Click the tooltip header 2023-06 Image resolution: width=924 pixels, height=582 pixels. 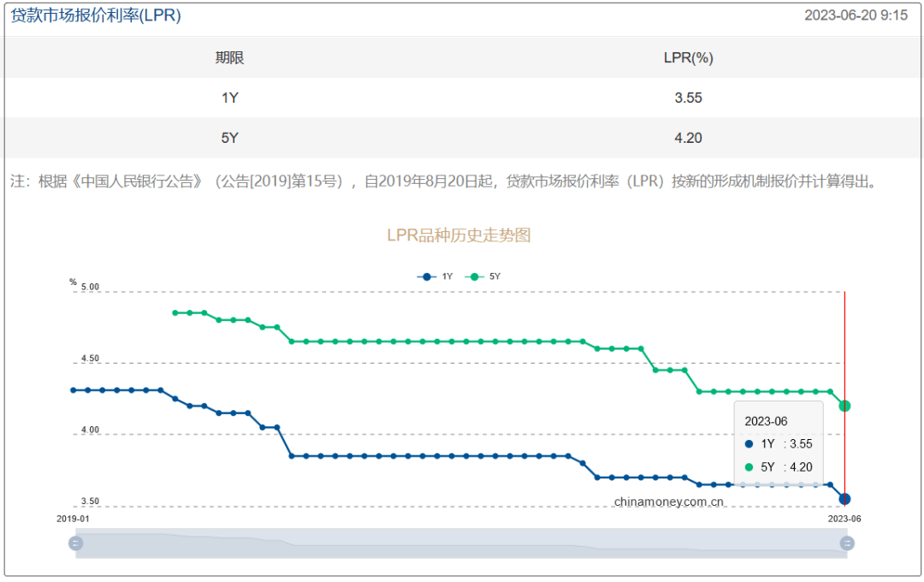[766, 421]
